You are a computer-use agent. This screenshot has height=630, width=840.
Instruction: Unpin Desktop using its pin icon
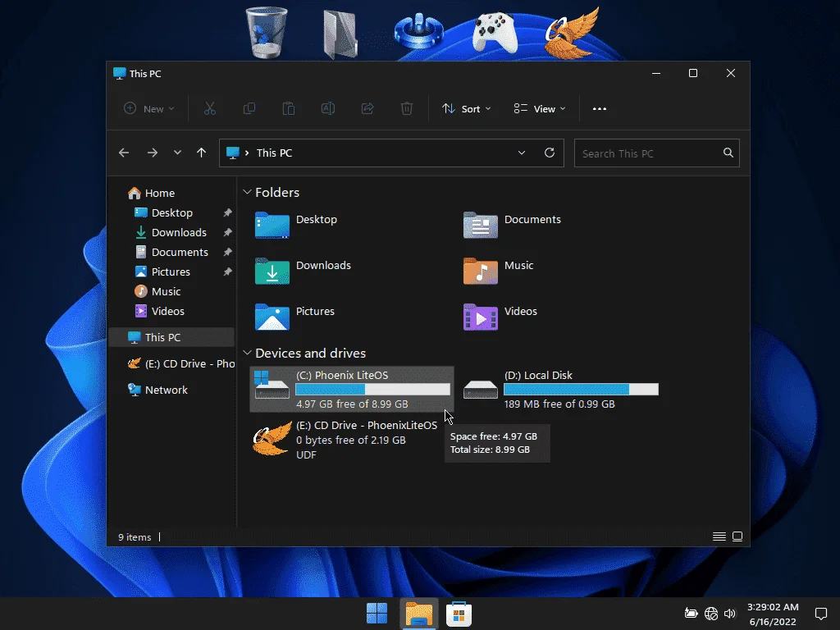[228, 212]
